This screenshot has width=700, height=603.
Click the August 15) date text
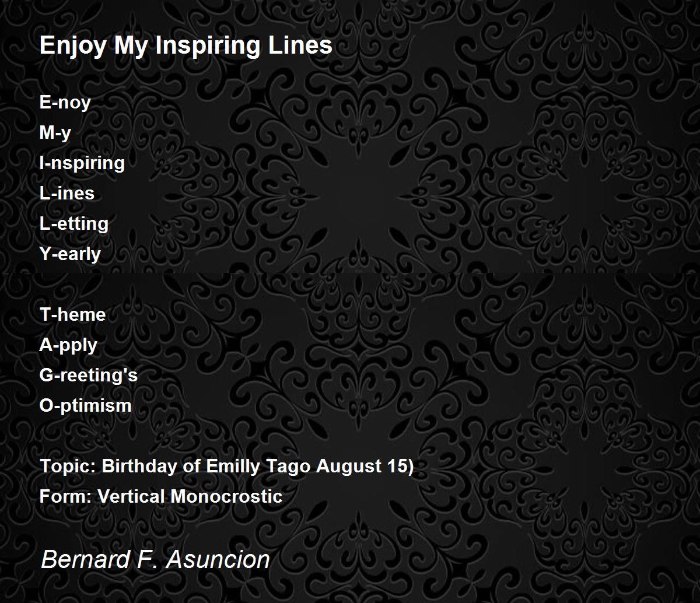click(x=365, y=467)
